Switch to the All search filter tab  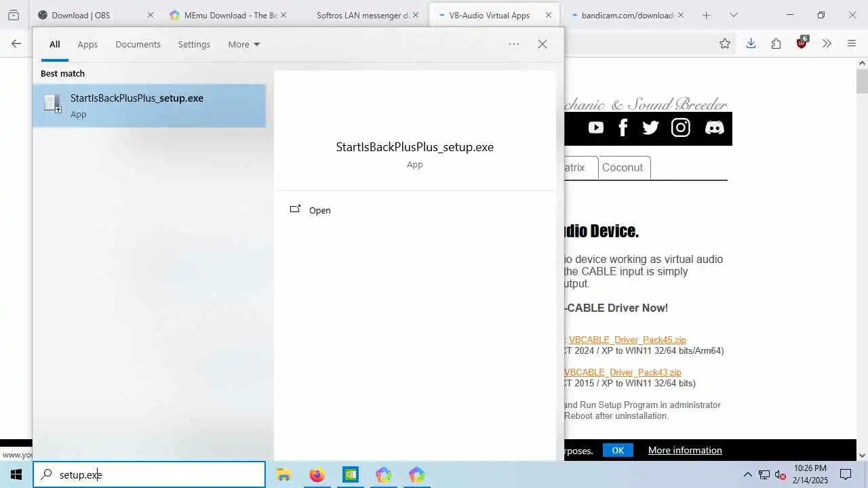(55, 44)
